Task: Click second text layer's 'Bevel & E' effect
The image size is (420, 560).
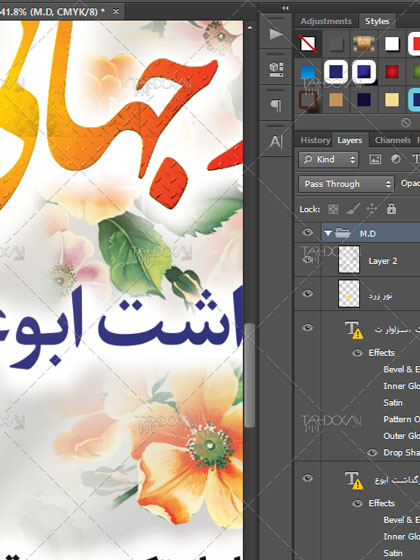Action: tap(401, 520)
